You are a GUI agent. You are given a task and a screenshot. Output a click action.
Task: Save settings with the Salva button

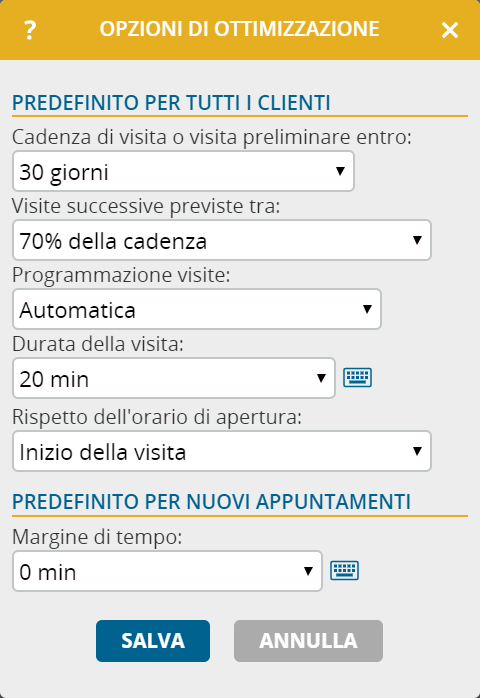(x=153, y=641)
